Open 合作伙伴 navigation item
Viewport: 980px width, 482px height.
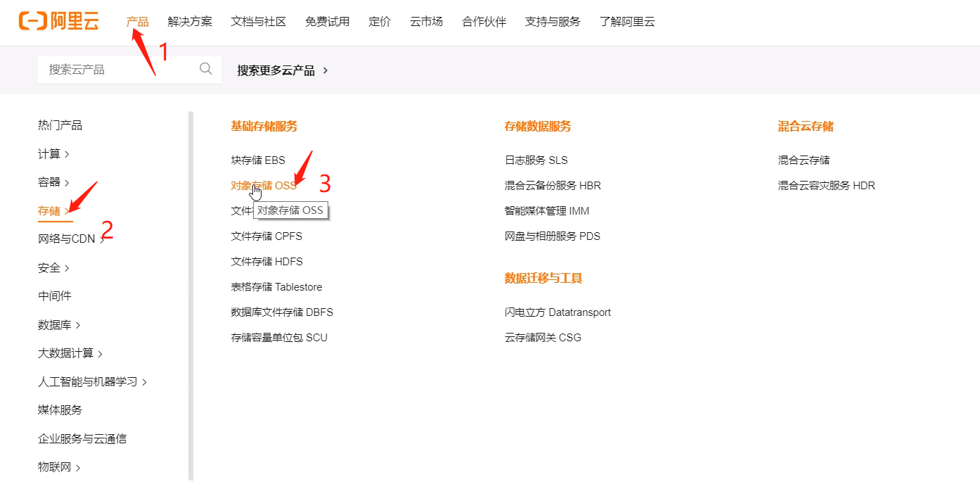pyautogui.click(x=484, y=21)
